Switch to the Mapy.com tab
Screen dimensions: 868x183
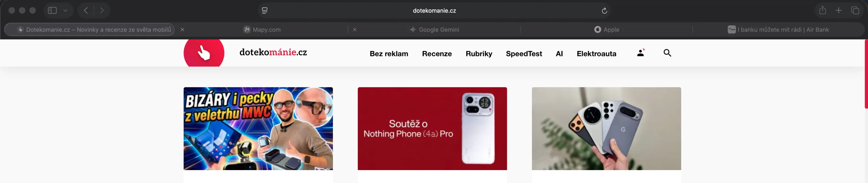262,30
